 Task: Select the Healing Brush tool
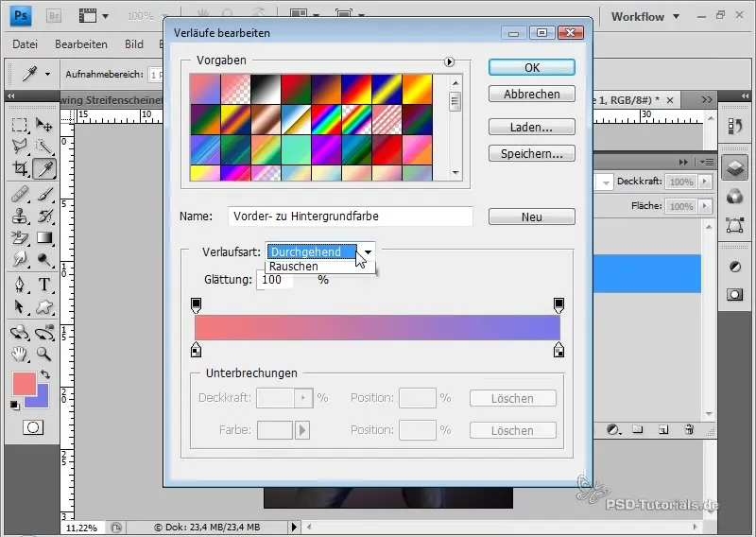point(19,195)
